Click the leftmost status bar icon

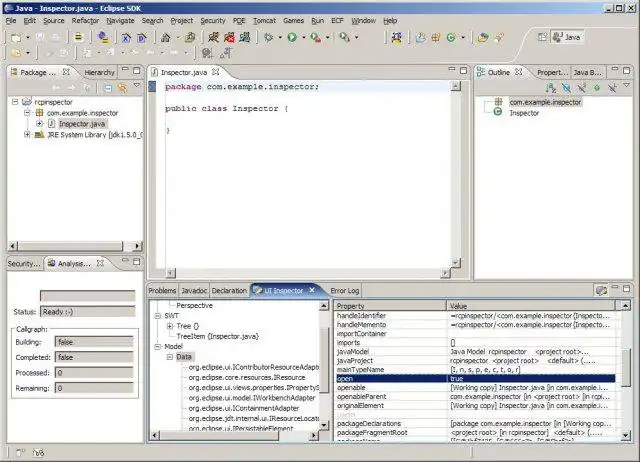(20, 452)
